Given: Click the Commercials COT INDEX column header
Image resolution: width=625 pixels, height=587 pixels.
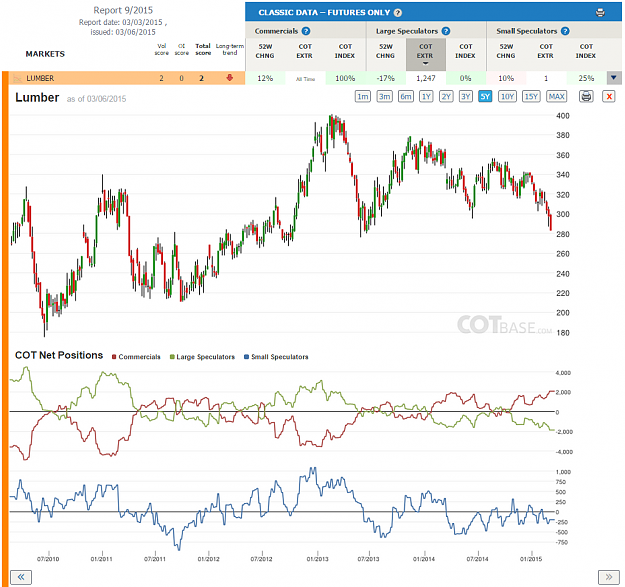Looking at the screenshot, I should (345, 51).
